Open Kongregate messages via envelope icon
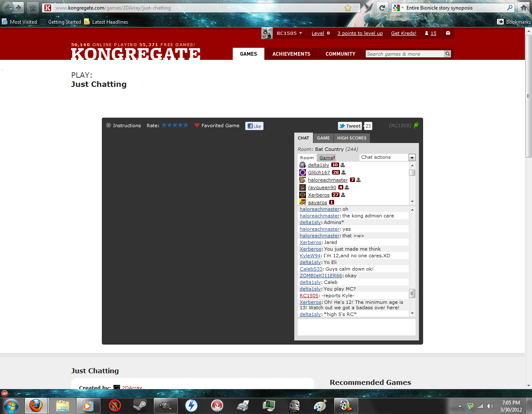This screenshot has width=532, height=414. 448,33
